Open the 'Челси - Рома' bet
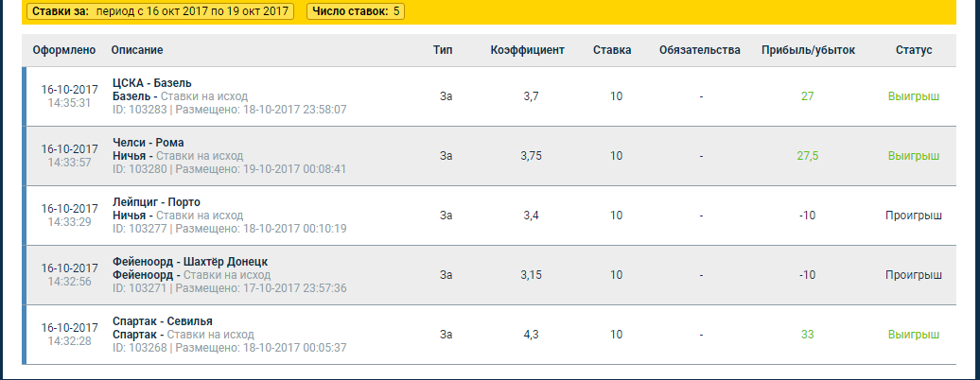Image resolution: width=980 pixels, height=380 pixels. point(149,143)
